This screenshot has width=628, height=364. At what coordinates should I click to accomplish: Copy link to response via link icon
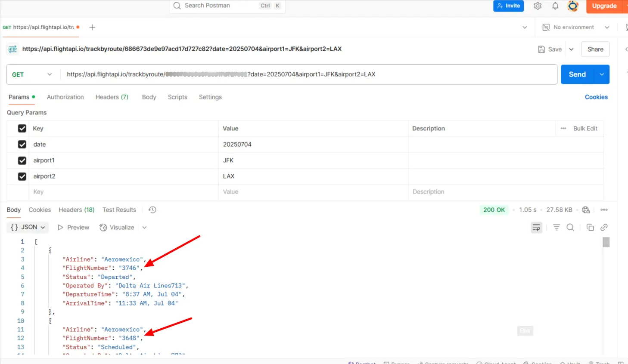[x=604, y=228]
